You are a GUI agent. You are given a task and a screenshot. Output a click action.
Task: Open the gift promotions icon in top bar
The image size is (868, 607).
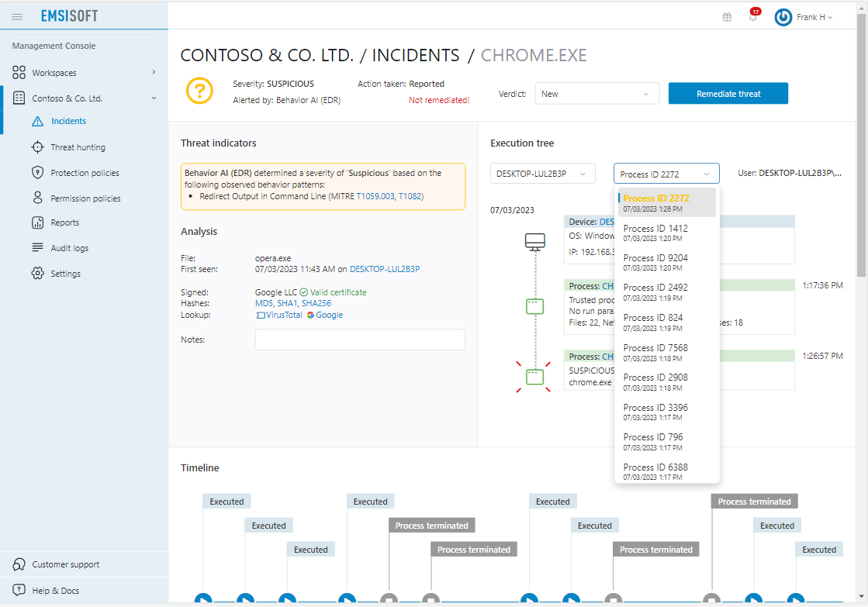click(727, 16)
